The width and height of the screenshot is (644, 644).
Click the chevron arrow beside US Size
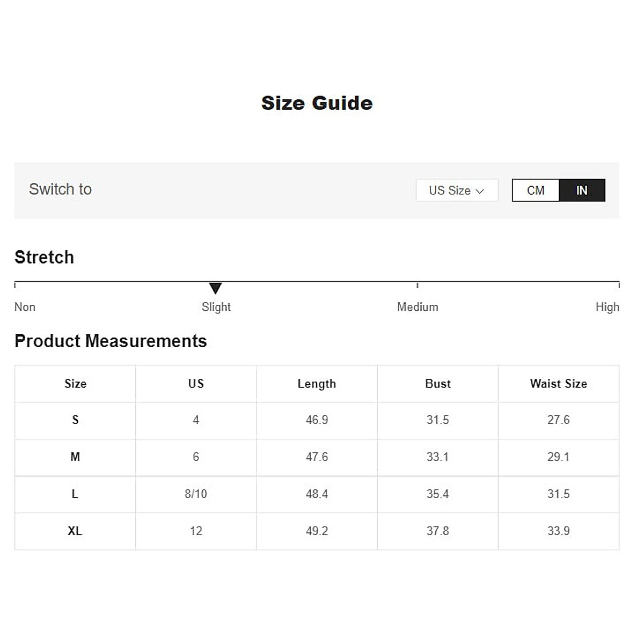click(x=480, y=191)
